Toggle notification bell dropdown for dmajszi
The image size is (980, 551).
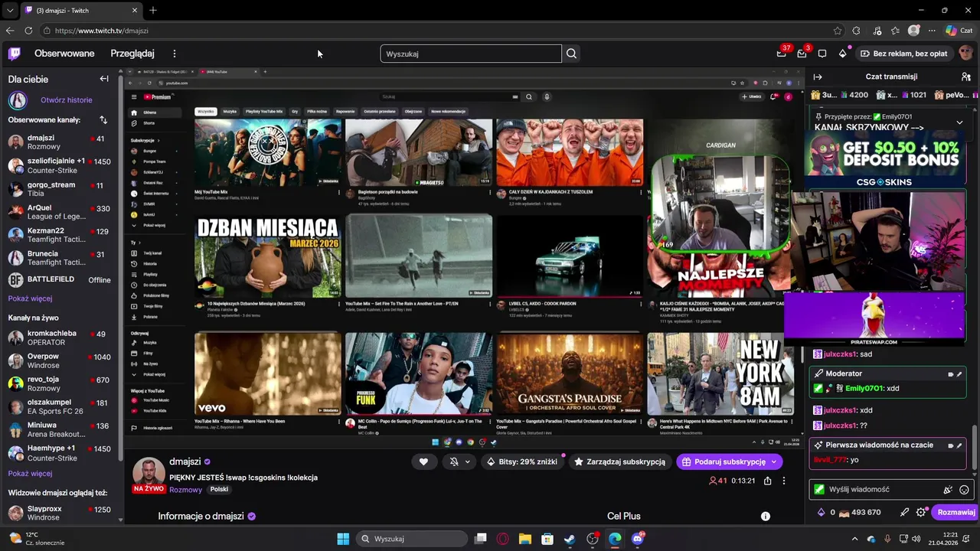click(459, 461)
